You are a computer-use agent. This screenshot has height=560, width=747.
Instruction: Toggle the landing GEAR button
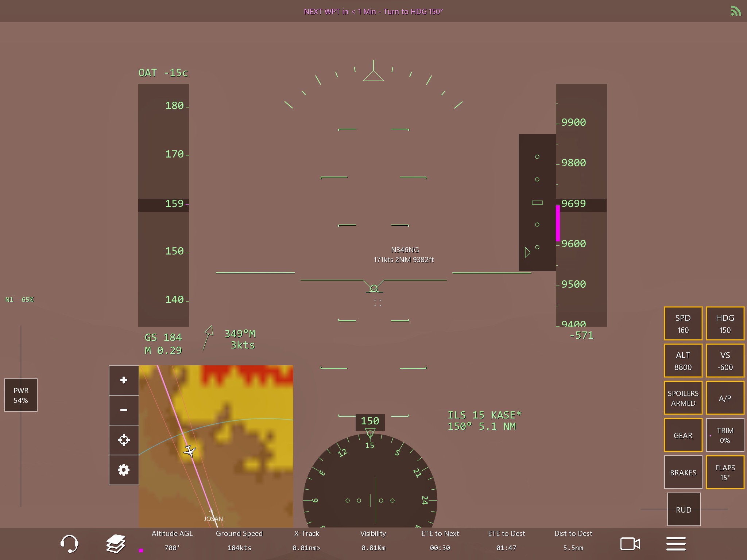(683, 435)
